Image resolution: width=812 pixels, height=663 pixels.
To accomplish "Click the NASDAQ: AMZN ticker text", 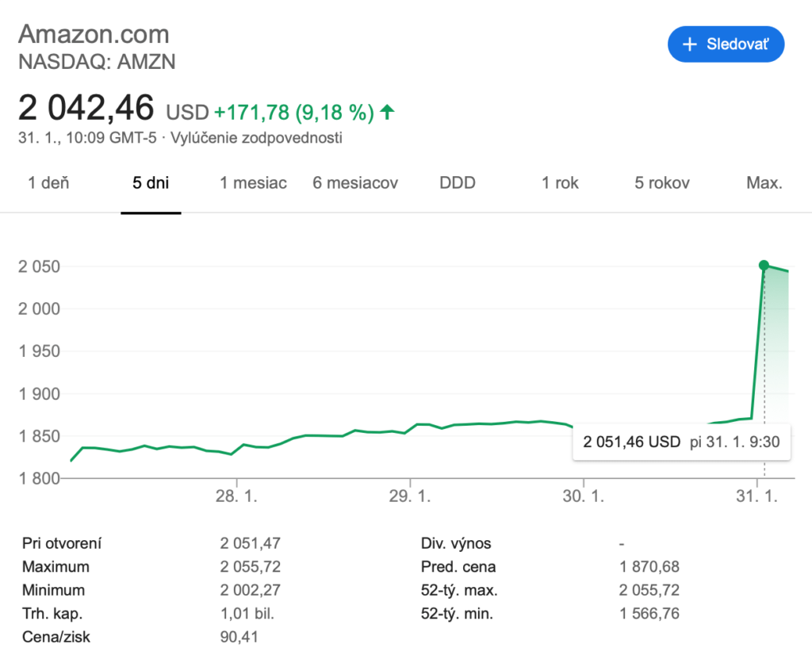I will point(97,62).
